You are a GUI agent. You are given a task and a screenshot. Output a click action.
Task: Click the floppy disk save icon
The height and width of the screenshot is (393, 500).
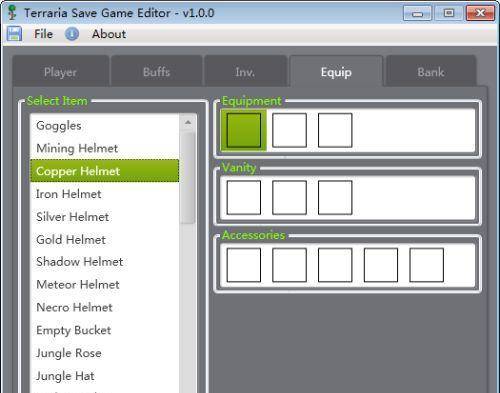pos(14,34)
